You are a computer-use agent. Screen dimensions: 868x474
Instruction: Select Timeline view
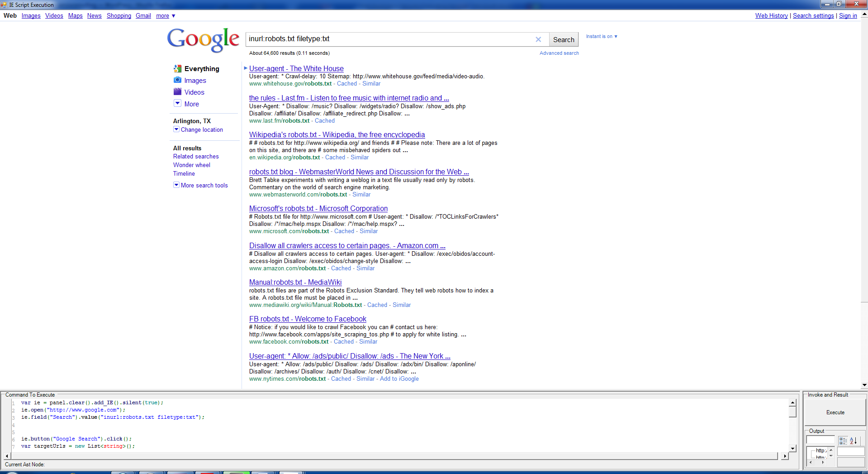(x=184, y=174)
